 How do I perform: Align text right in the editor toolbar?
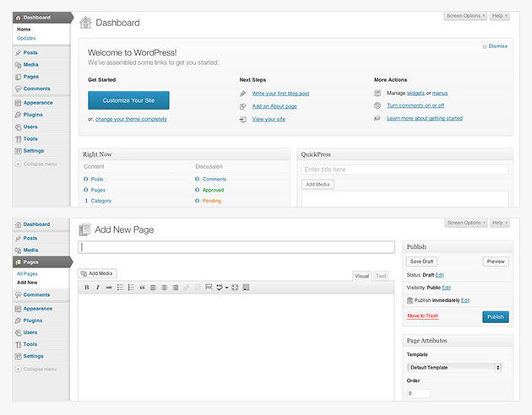[x=176, y=288]
